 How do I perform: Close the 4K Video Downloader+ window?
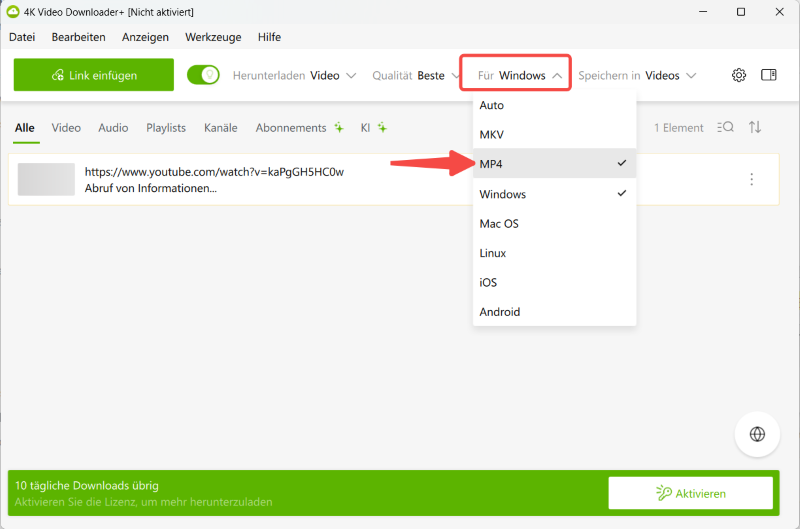[779, 11]
